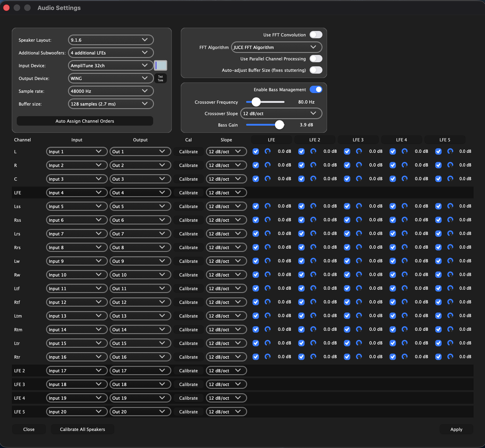This screenshot has width=485, height=448.
Task: Click the LFE 2 knob in Ltm row
Action: 313,316
